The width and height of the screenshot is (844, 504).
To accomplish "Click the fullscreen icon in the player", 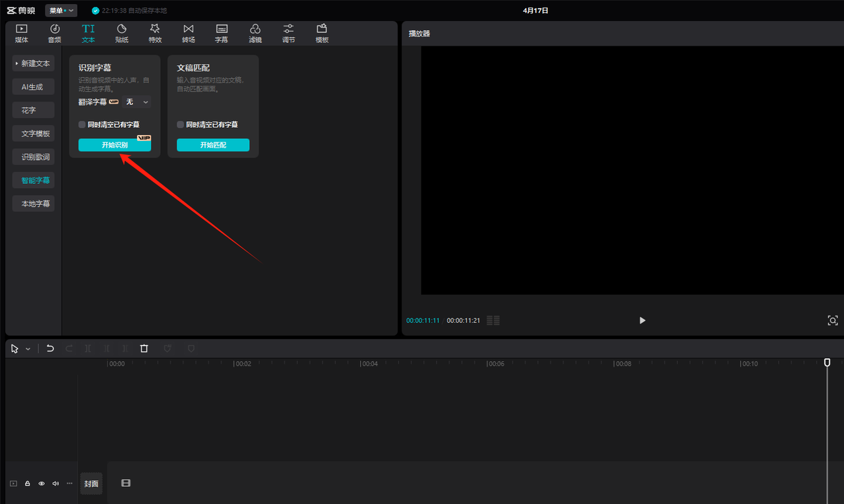I will click(832, 320).
